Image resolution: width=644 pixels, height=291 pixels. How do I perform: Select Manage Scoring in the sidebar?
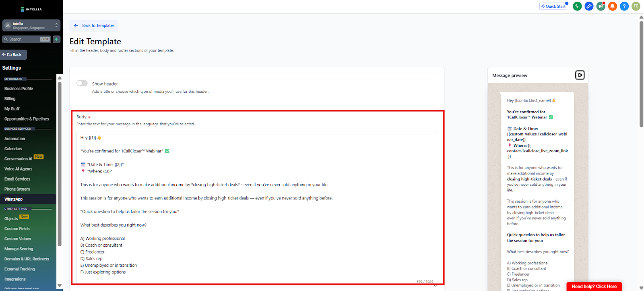coord(19,249)
